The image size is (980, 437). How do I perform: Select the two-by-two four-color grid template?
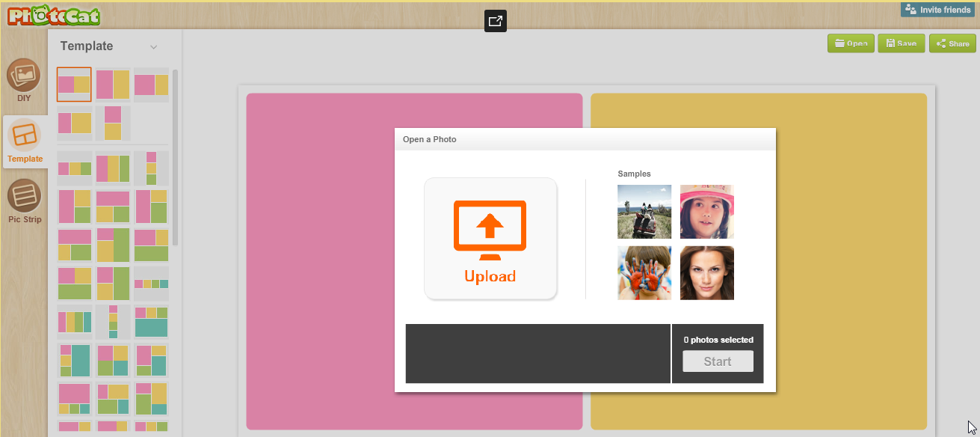click(113, 360)
